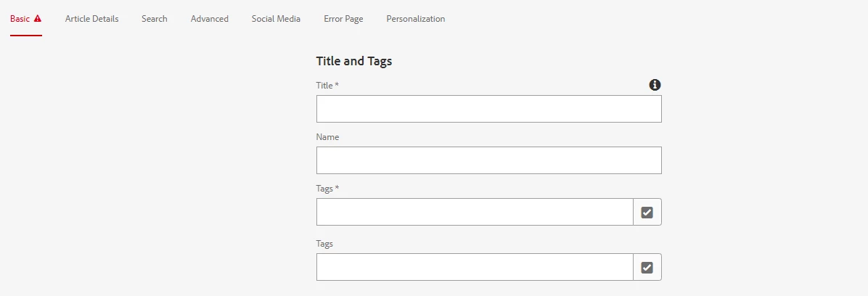
Task: Click the last "Tags" label without asterisk
Action: (x=324, y=244)
